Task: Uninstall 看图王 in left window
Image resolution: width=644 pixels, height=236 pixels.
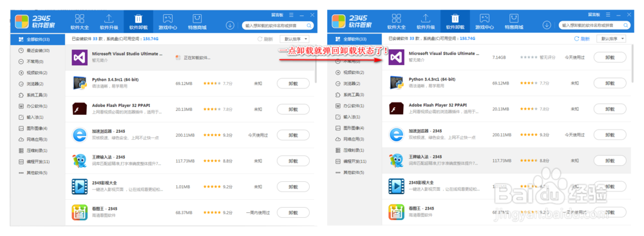Action: pyautogui.click(x=293, y=213)
